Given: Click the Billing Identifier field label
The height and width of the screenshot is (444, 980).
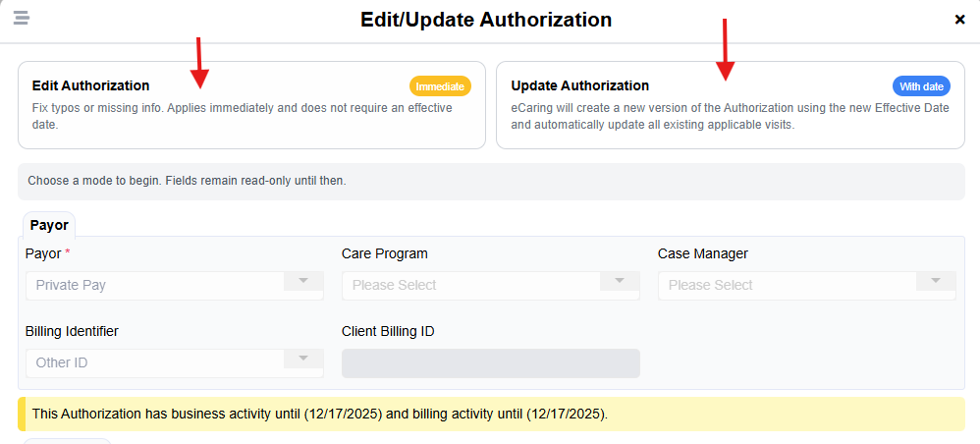Looking at the screenshot, I should click(x=72, y=331).
